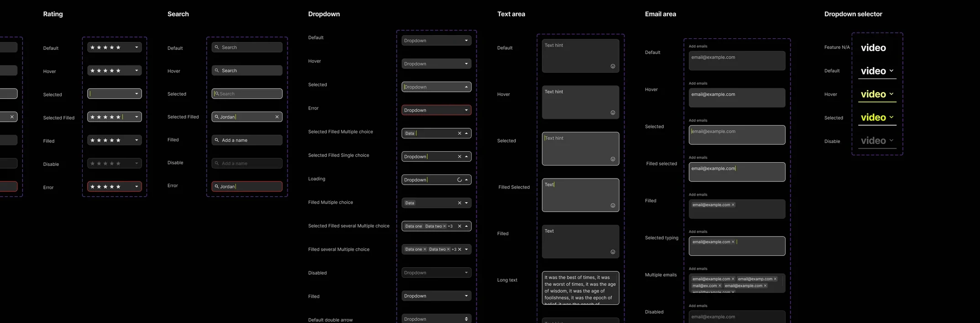Click the spinner icon in the Loading dropdown
The width and height of the screenshot is (980, 323).
point(460,180)
